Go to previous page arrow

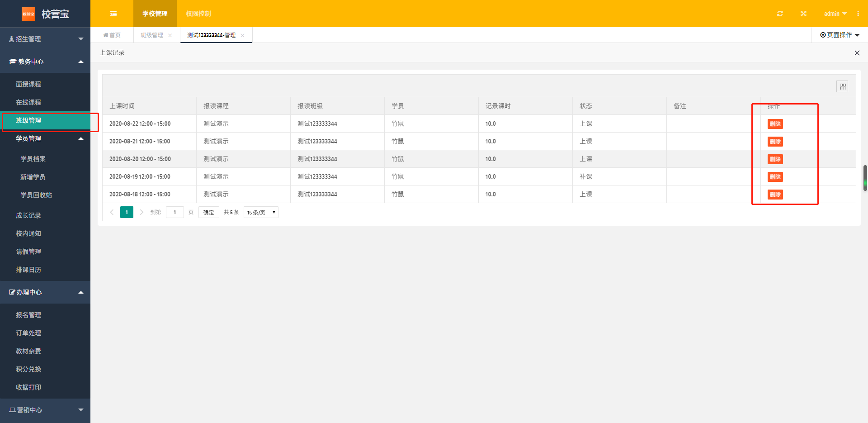[x=112, y=212]
